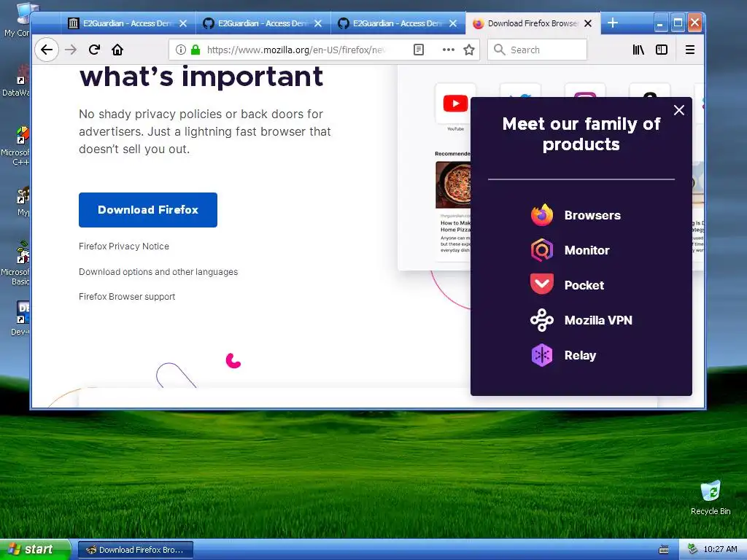Open Recycle Bin desktop icon
Screen dimensions: 747x560
pyautogui.click(x=711, y=498)
